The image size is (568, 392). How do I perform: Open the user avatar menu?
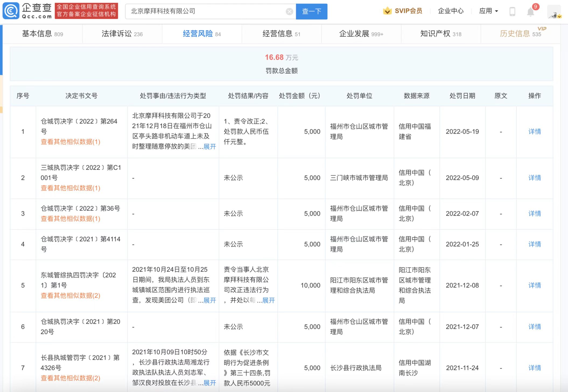555,12
